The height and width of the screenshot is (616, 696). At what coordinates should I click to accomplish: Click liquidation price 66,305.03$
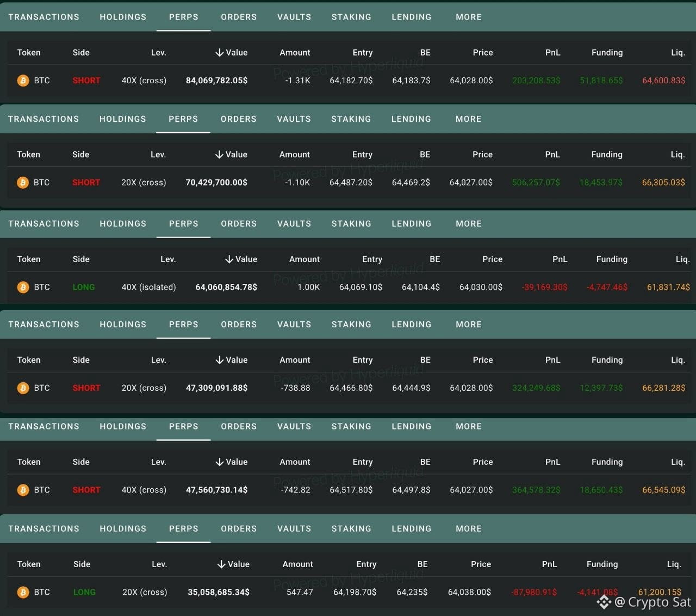pos(663,183)
